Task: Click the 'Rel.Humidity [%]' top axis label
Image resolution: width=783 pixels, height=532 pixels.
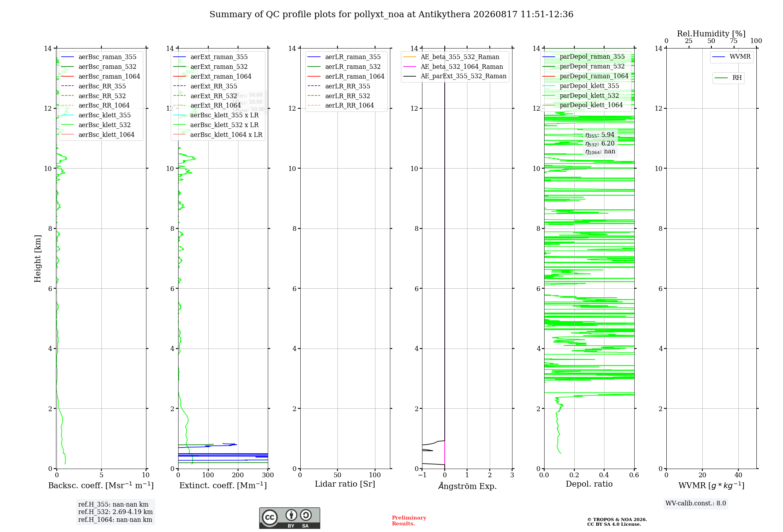Action: (x=711, y=34)
